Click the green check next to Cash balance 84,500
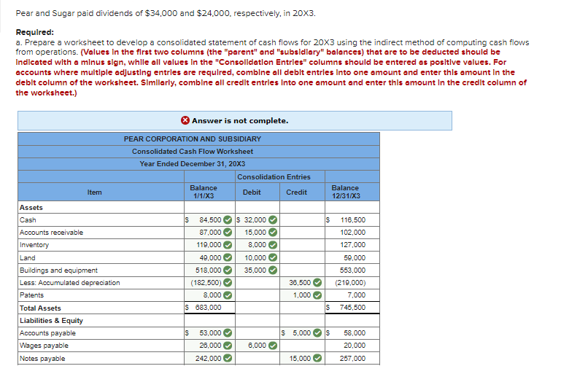 [228, 220]
